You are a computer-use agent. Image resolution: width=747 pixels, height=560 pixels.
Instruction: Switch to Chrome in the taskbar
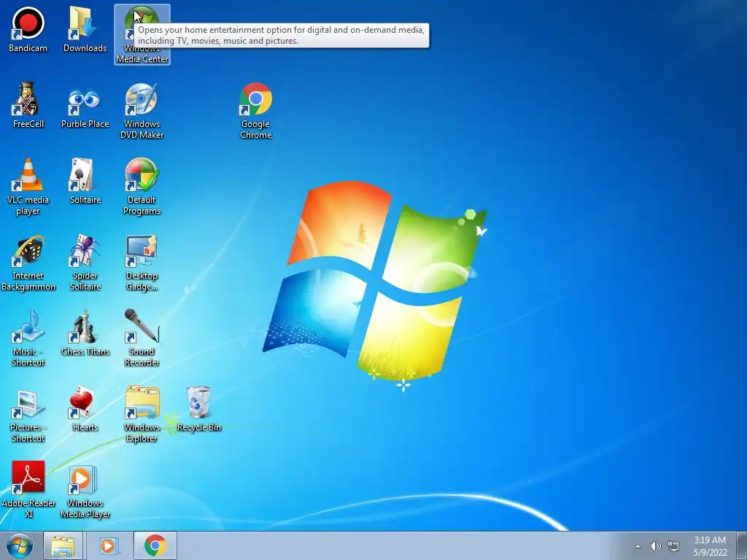[x=155, y=545]
